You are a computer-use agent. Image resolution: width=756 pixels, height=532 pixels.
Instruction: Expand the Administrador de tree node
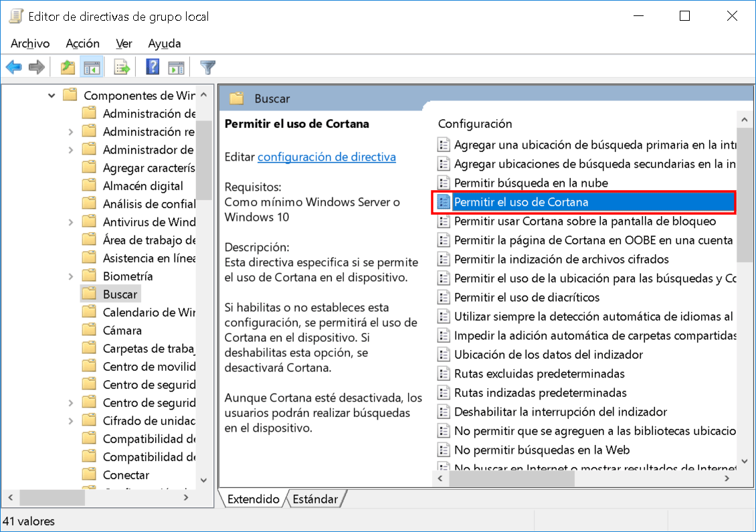point(71,150)
